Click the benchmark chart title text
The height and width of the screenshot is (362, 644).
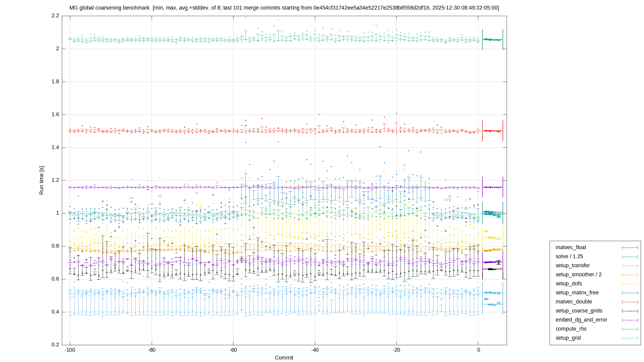284,8
